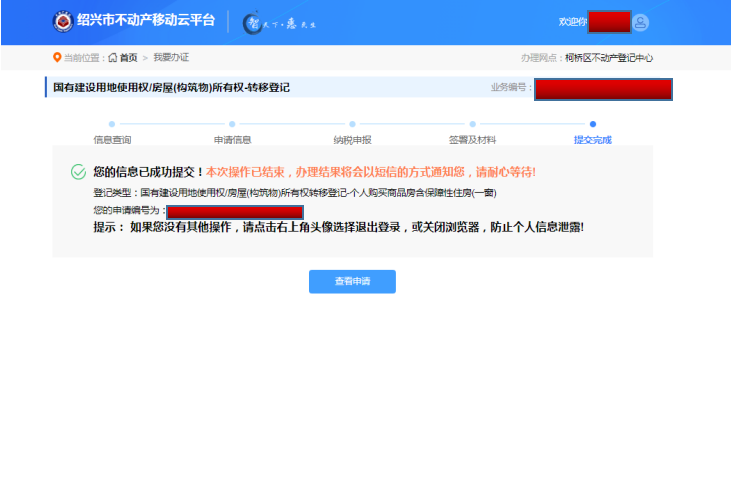This screenshot has height=487, width=731.
Task: Select the 纳税申报 step
Action: pos(352,140)
